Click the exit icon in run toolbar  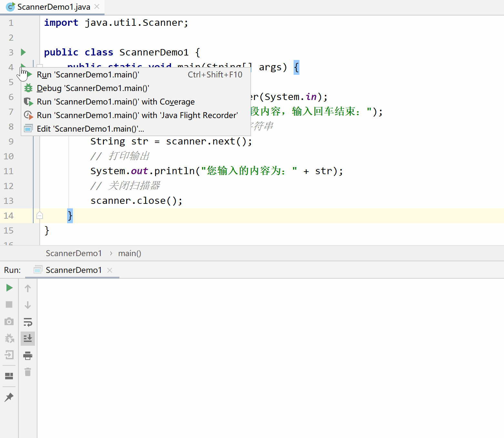9,355
